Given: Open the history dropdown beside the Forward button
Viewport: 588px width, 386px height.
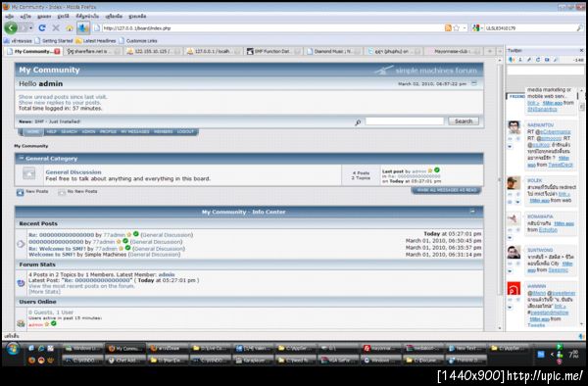Looking at the screenshot, I should point(31,28).
